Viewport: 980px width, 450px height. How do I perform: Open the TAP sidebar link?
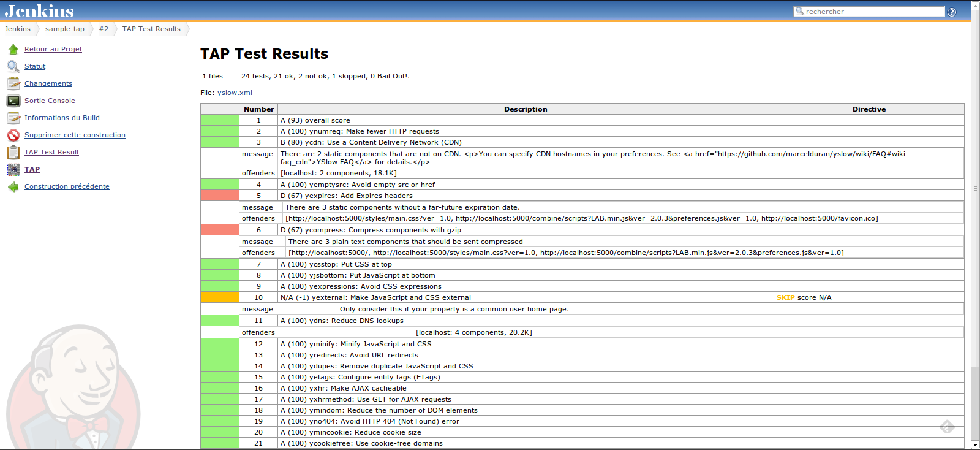tap(32, 169)
